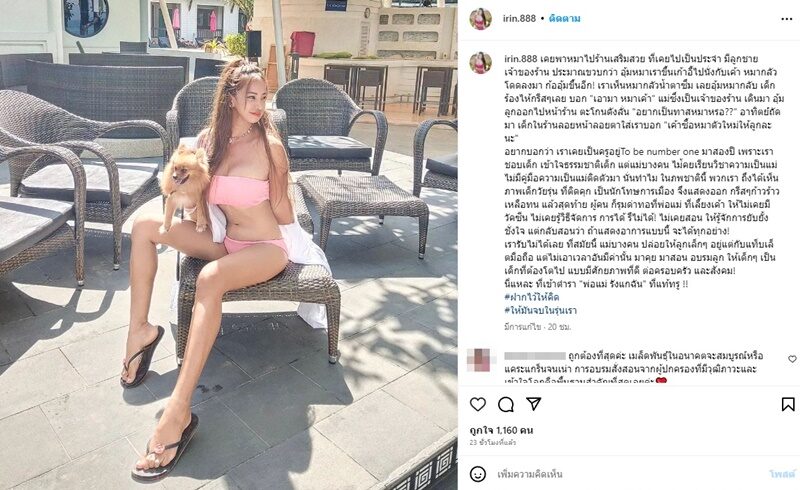Image resolution: width=800 pixels, height=490 pixels.
Task: Open comments with the speech bubble icon
Action: (x=506, y=404)
